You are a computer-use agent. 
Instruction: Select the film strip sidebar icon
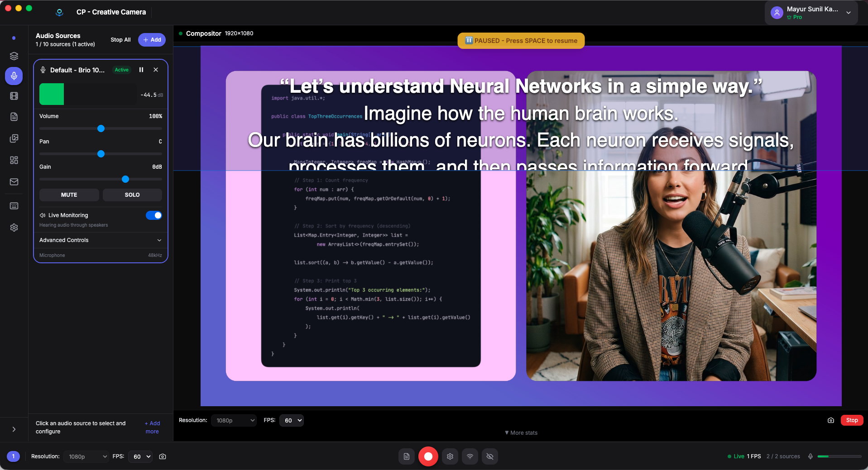click(x=14, y=96)
